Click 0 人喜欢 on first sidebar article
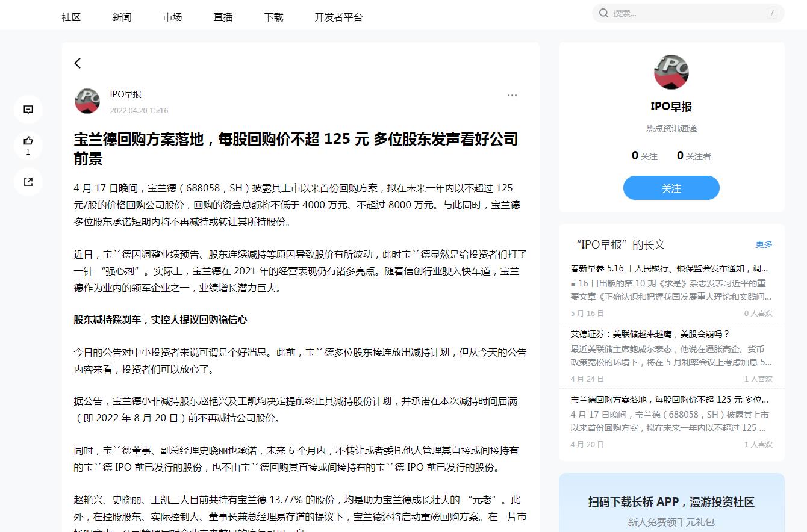Screen dimensions: 807x532 758,313
